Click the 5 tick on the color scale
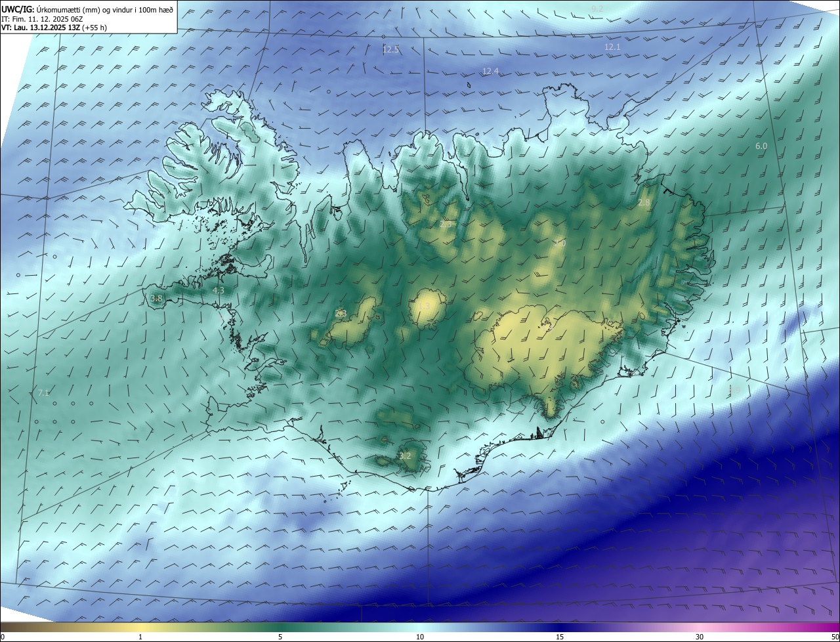Viewport: 840px width, 642px height. click(x=280, y=637)
